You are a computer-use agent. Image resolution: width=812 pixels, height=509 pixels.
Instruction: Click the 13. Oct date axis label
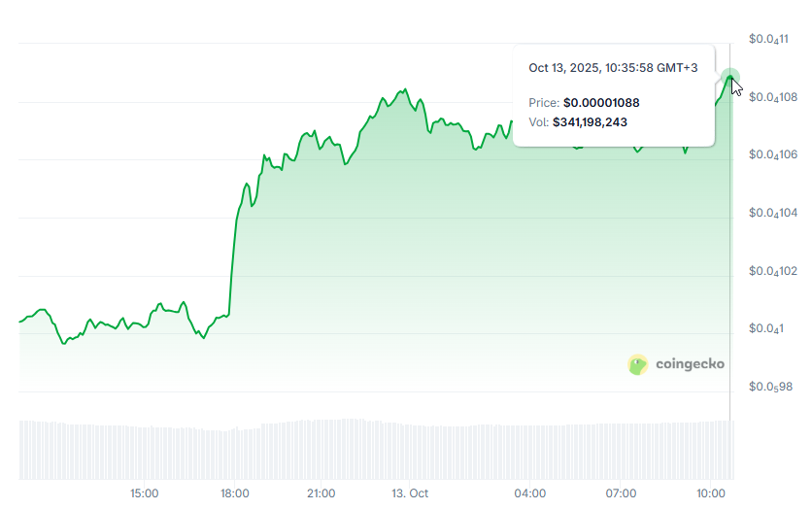coord(410,493)
